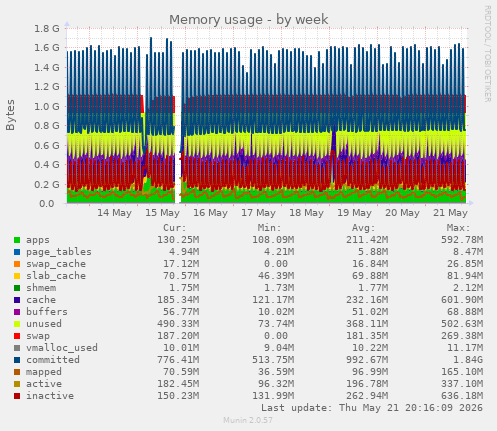Click the 'cache' legend label

[41, 300]
